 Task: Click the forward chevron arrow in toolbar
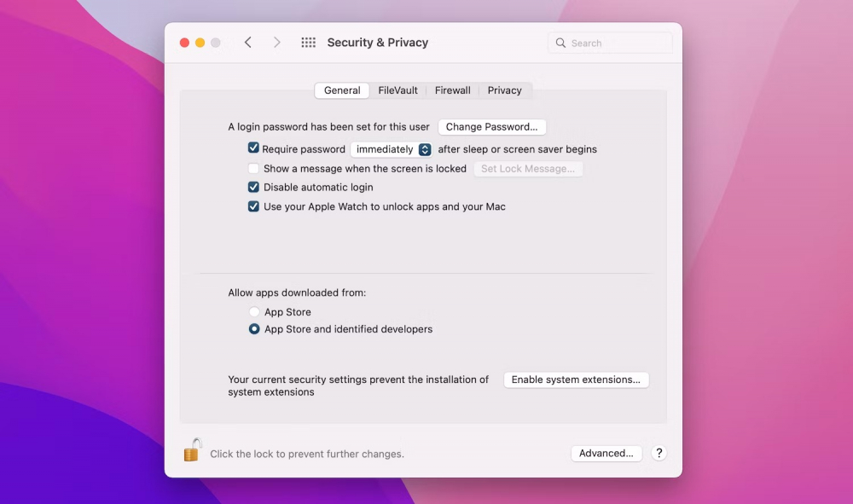pyautogui.click(x=276, y=43)
